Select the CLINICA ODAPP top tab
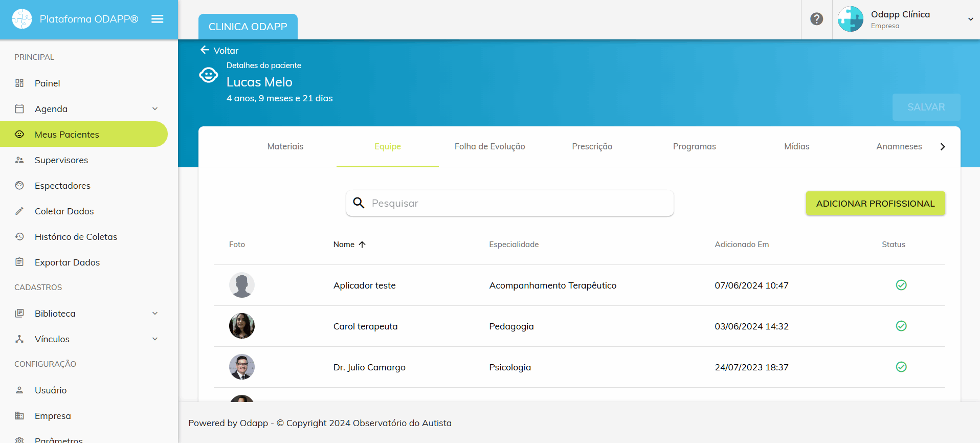The height and width of the screenshot is (443, 980). click(x=248, y=27)
